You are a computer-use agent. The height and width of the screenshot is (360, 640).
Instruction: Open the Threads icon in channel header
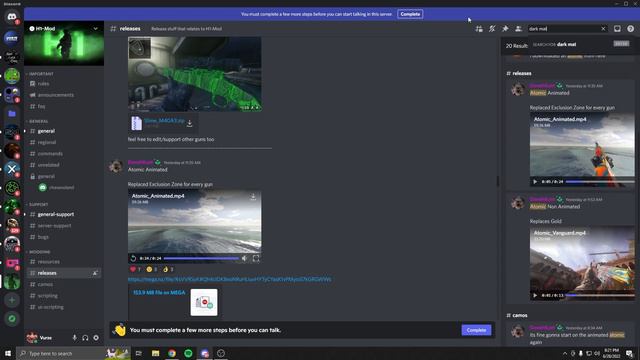(x=479, y=29)
